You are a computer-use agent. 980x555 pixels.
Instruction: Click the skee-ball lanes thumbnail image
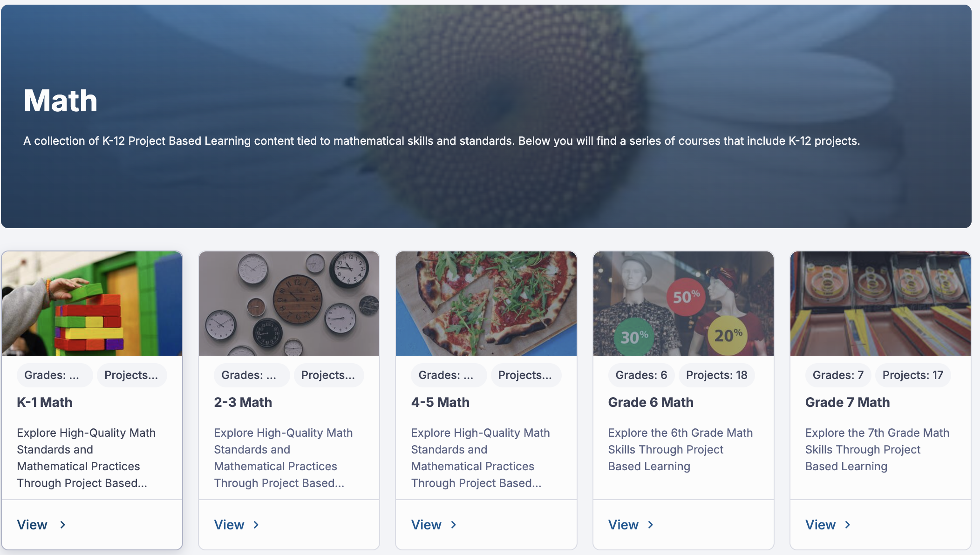point(880,304)
